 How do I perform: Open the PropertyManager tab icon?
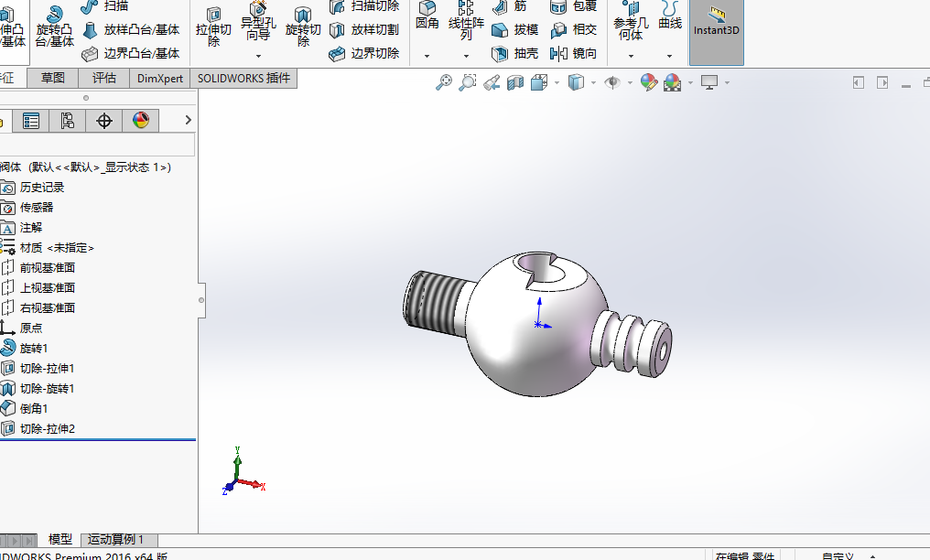click(x=31, y=121)
